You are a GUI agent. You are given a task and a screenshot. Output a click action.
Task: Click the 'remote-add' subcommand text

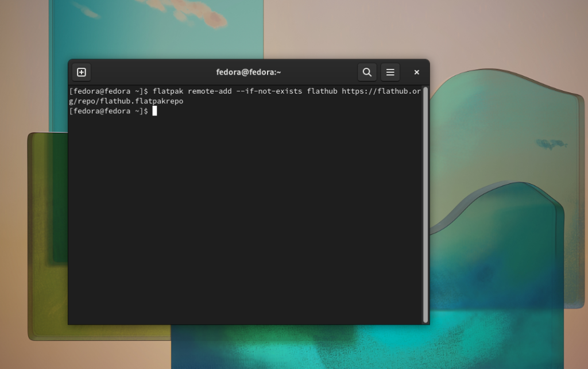210,91
